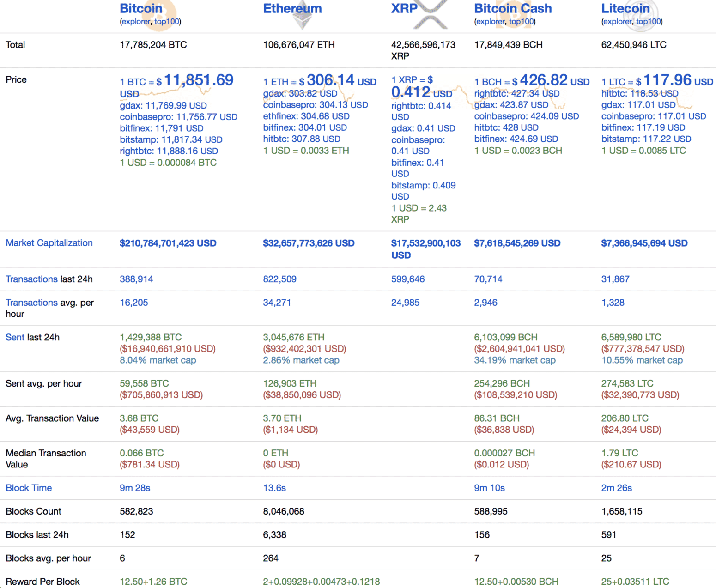This screenshot has height=588, width=716.
Task: Click Bitcoin Cash 34.19% market cap text
Action: (x=515, y=360)
